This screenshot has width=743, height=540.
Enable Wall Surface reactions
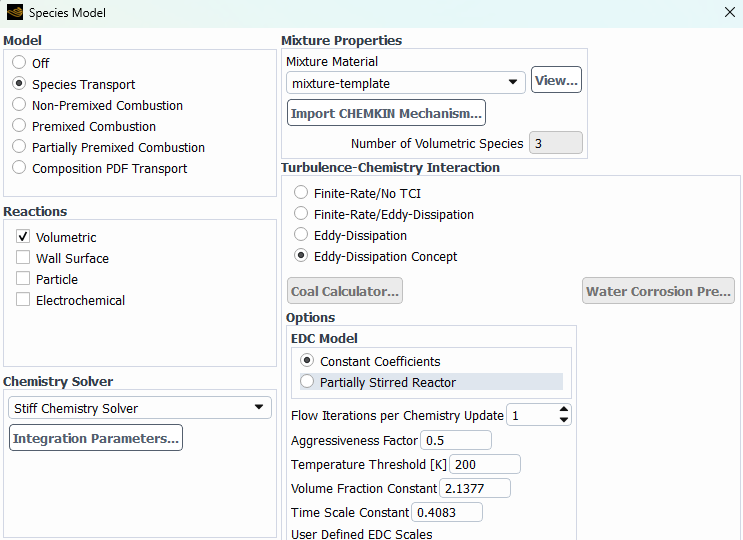pyautogui.click(x=23, y=258)
